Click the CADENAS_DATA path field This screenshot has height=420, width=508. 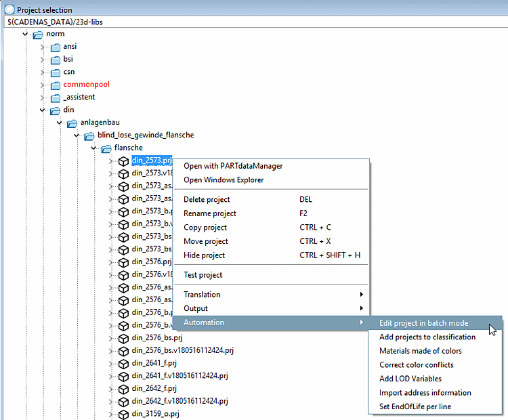point(256,22)
